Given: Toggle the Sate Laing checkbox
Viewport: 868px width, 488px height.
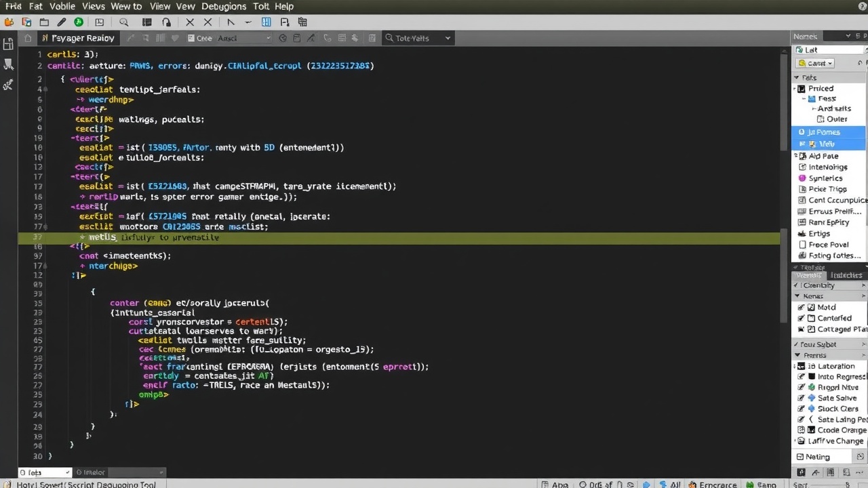Looking at the screenshot, I should 802,420.
